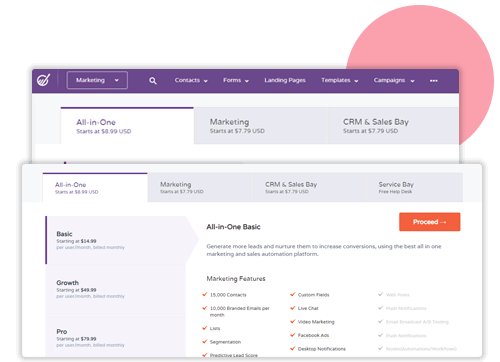Click checkmark beside Facebook Ads

pos(293,335)
